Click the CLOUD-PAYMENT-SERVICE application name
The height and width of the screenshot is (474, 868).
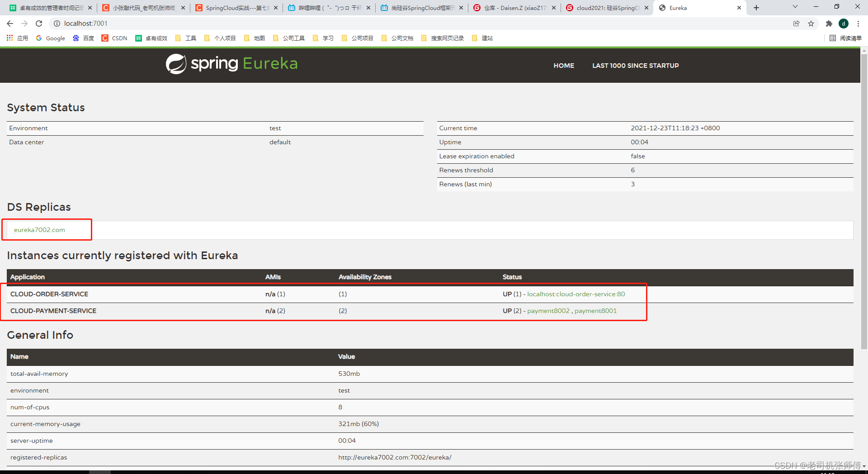click(x=53, y=311)
